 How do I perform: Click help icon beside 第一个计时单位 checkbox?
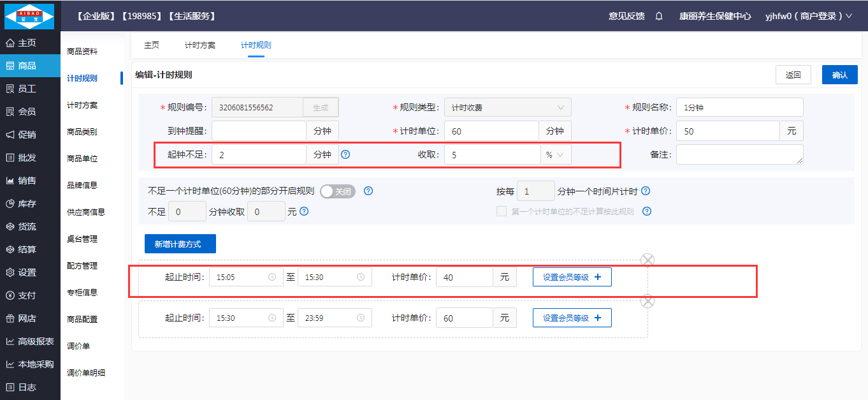[647, 211]
